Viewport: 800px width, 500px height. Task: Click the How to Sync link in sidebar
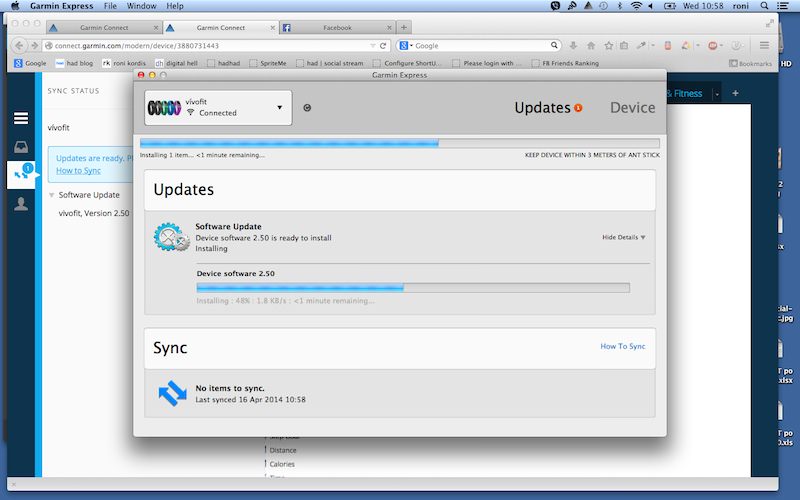pyautogui.click(x=78, y=171)
